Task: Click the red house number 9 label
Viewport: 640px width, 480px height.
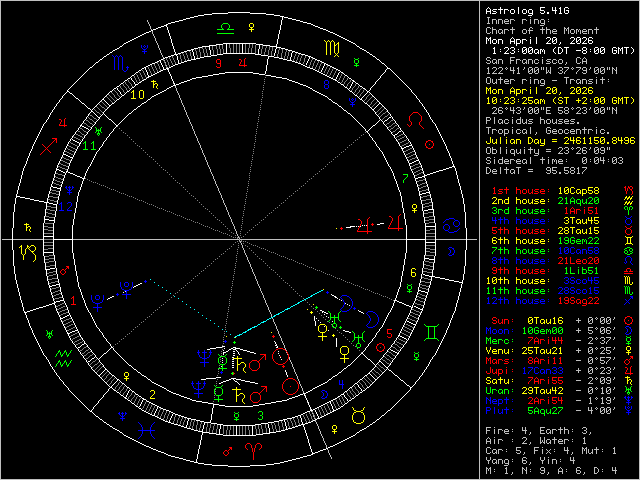Action: (216, 62)
